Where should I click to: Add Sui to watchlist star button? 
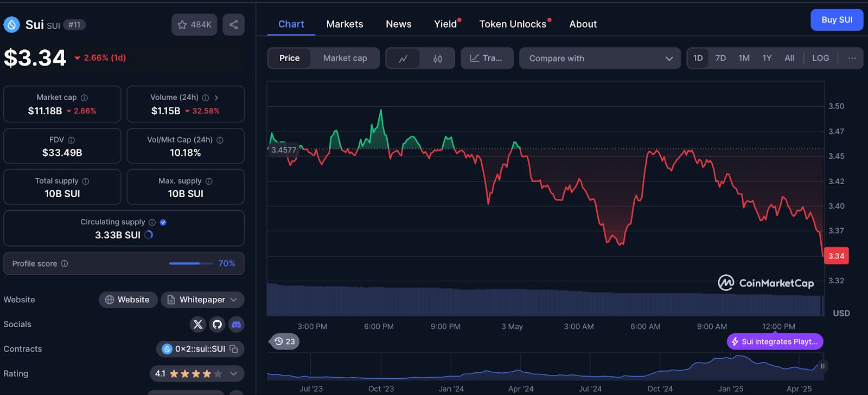pyautogui.click(x=194, y=24)
